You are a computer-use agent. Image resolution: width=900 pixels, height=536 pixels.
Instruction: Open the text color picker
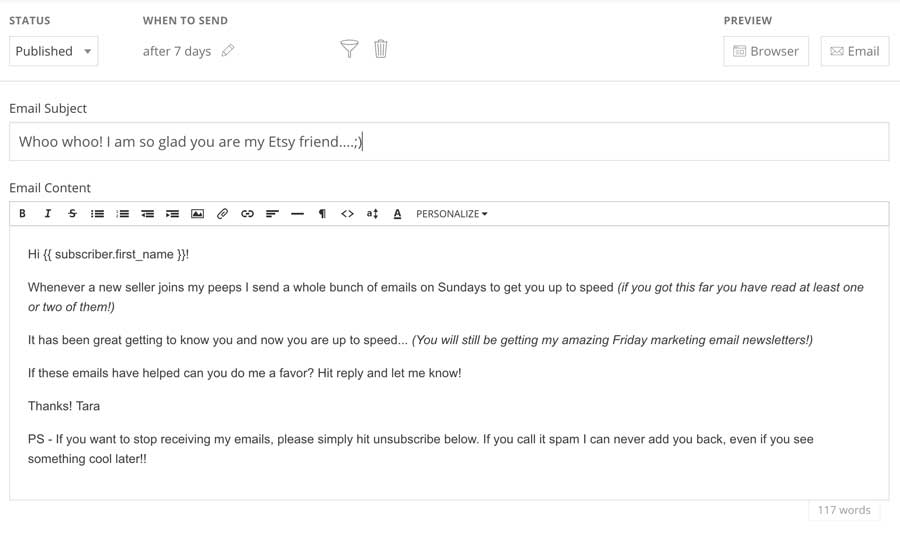click(397, 213)
